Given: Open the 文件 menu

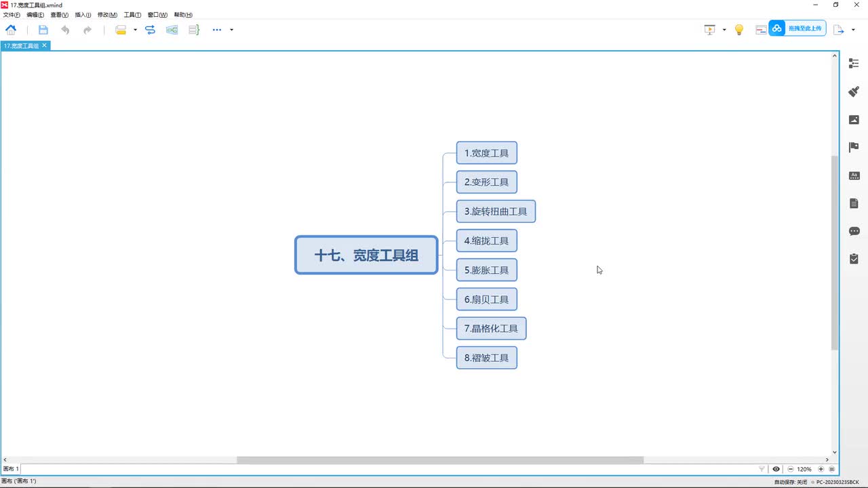Looking at the screenshot, I should click(12, 15).
